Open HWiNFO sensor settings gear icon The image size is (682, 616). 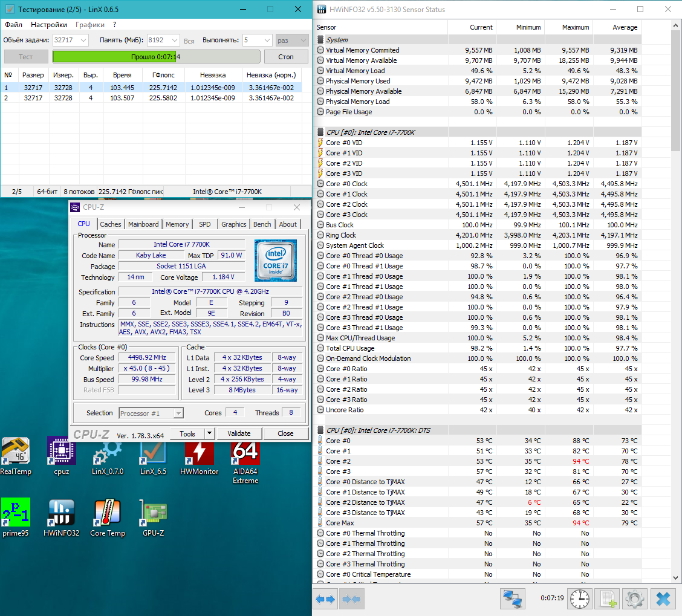click(x=635, y=599)
